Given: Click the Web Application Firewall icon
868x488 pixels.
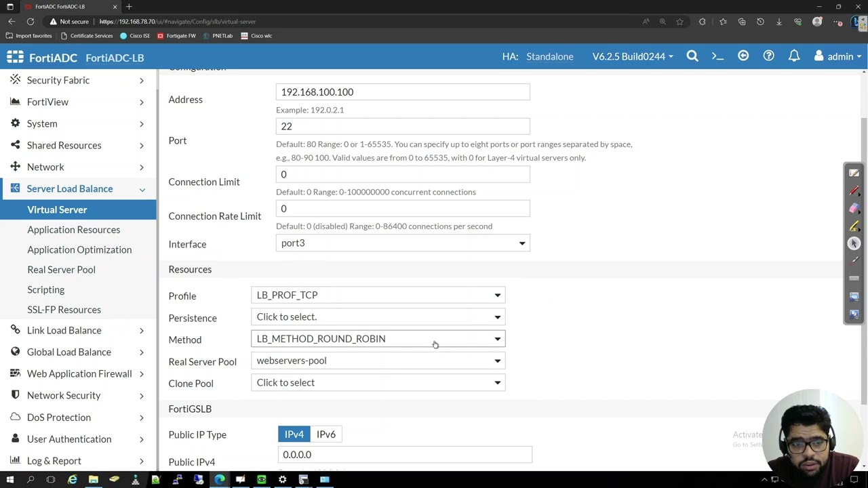Looking at the screenshot, I should coord(15,373).
